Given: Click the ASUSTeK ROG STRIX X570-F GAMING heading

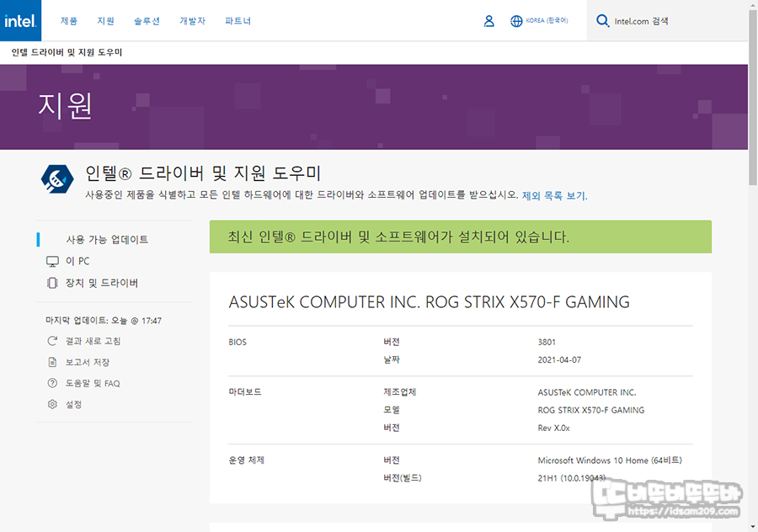Looking at the screenshot, I should coord(429,302).
